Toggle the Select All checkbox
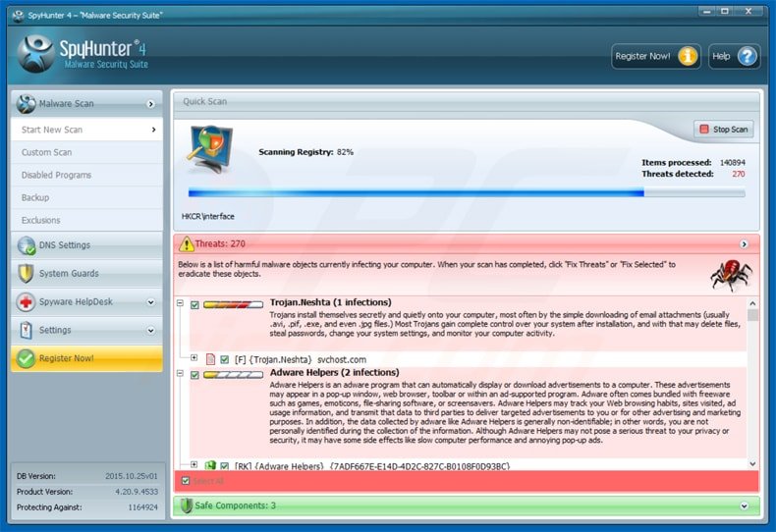The image size is (776, 532). [x=186, y=481]
